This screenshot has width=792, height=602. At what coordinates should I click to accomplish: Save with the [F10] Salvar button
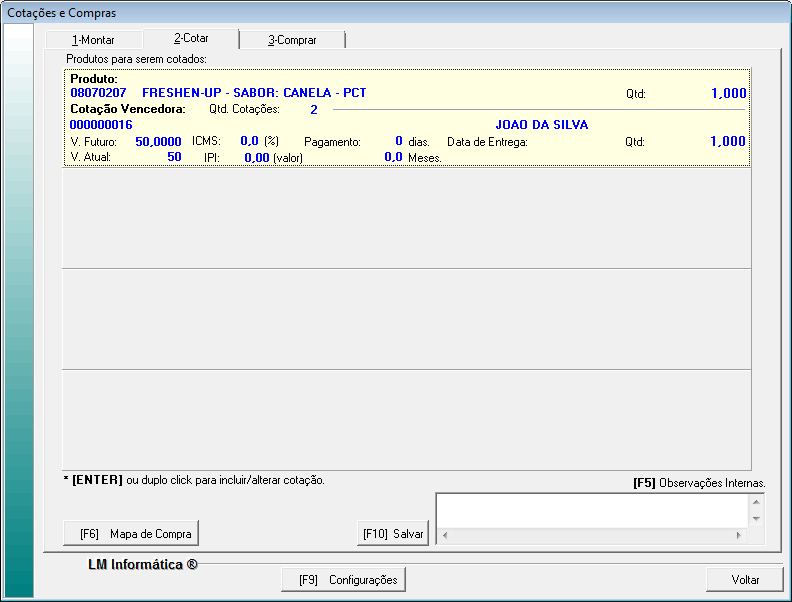pos(393,534)
